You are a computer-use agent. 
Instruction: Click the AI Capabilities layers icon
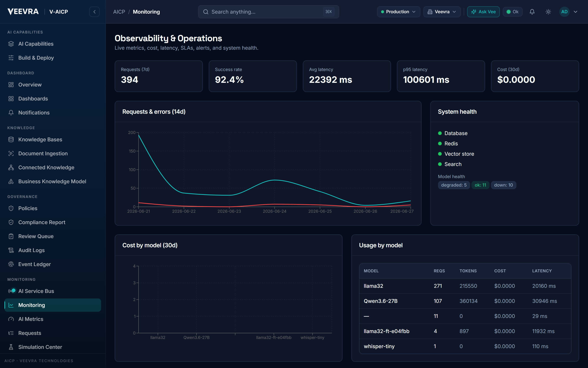11,44
